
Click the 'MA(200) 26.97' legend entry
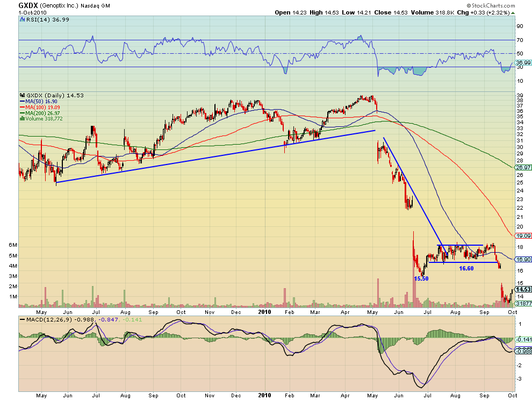click(43, 113)
